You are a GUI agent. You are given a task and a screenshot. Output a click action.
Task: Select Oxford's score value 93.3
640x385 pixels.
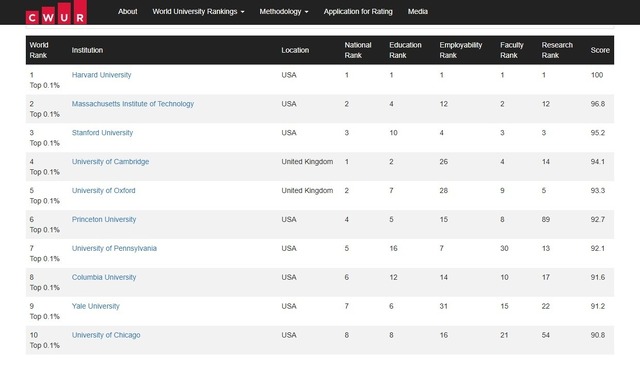[598, 191]
